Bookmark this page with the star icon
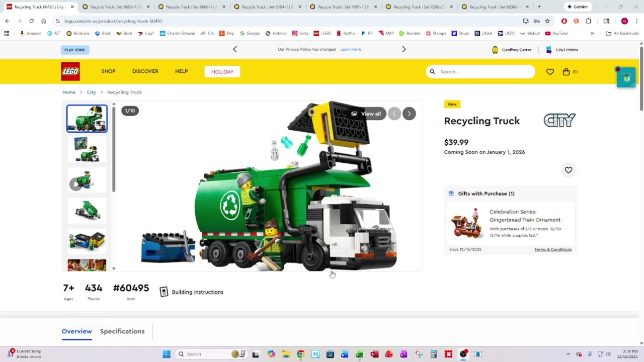644x362 pixels. coord(547,21)
